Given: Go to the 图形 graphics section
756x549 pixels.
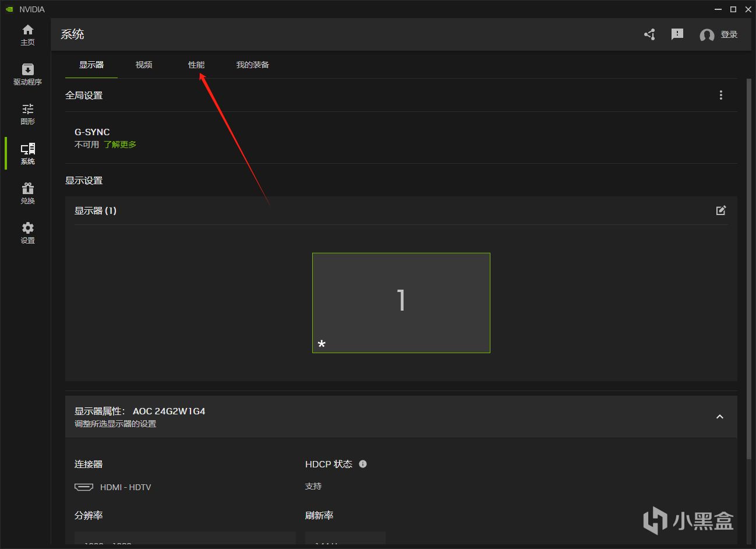Looking at the screenshot, I should click(x=27, y=114).
